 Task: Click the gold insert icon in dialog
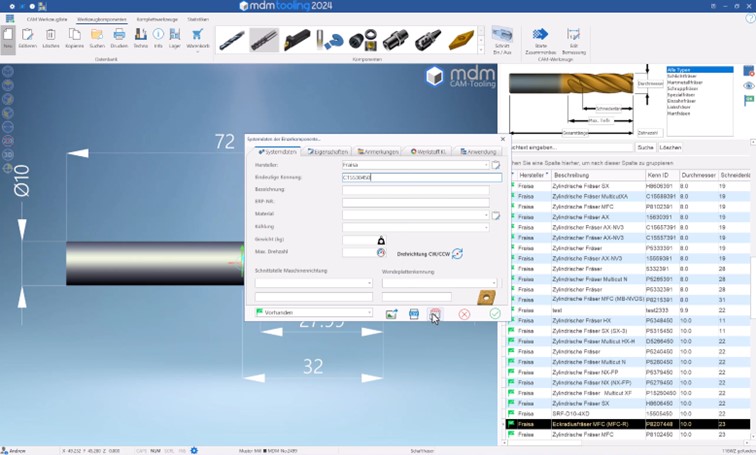pos(486,297)
